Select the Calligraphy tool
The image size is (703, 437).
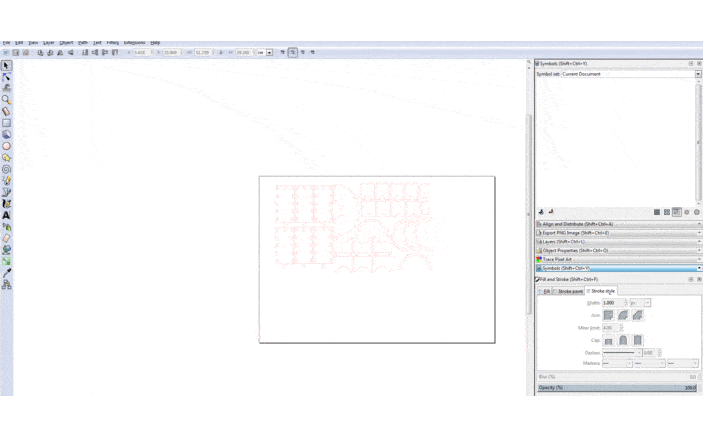click(6, 204)
